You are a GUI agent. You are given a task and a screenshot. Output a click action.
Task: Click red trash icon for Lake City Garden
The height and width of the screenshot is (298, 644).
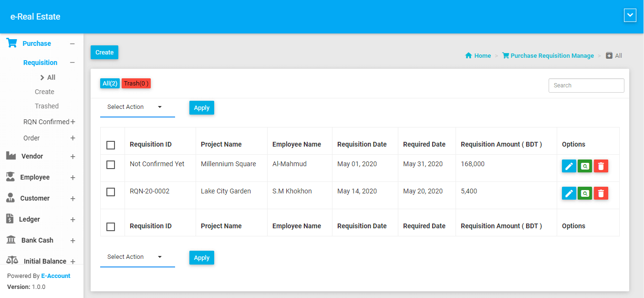[601, 193]
